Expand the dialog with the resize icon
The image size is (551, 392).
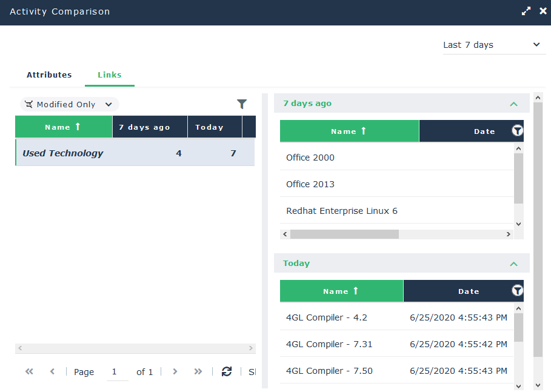pyautogui.click(x=526, y=12)
